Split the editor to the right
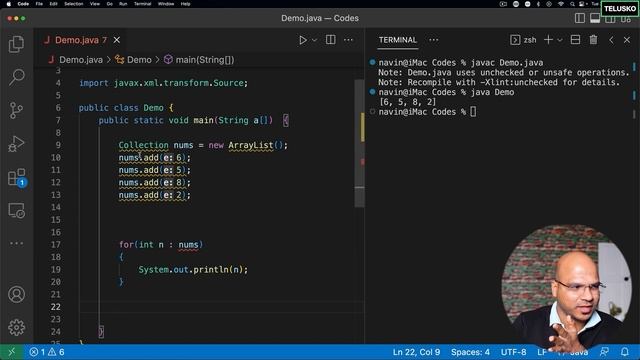 pyautogui.click(x=331, y=40)
